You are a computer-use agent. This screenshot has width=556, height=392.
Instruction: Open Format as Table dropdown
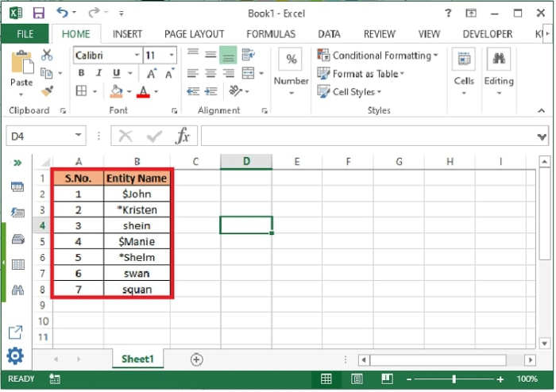(361, 74)
